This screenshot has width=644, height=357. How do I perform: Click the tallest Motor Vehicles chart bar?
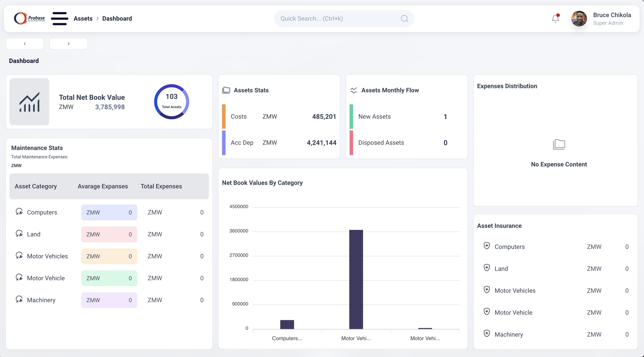click(356, 279)
